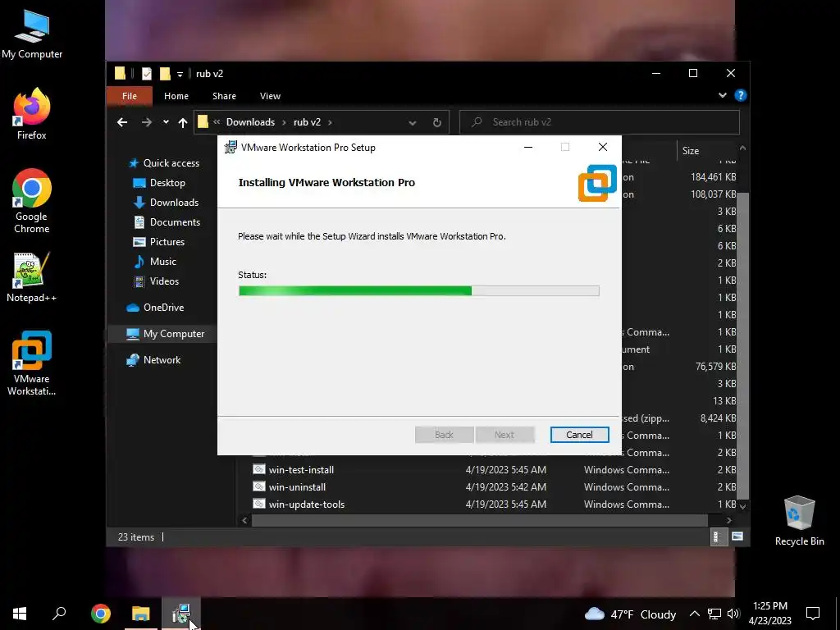840x630 pixels.
Task: Open network status tray icon
Action: pos(714,614)
